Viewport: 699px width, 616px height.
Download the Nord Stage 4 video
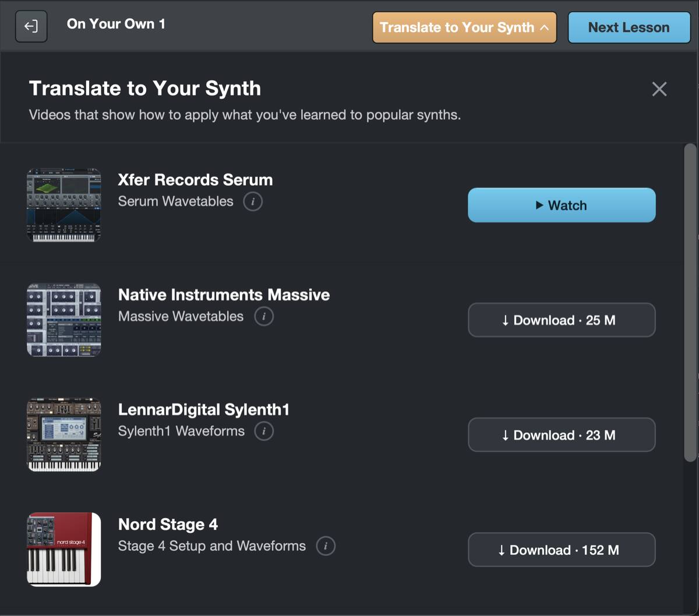(562, 549)
